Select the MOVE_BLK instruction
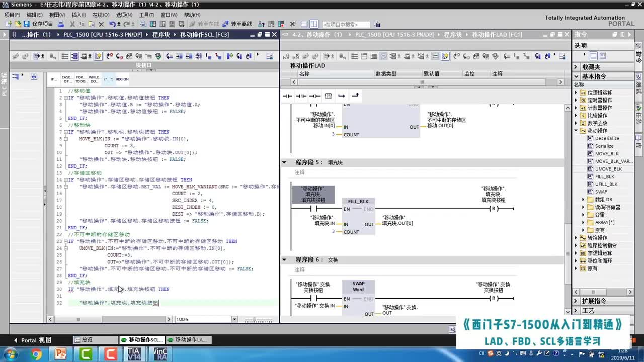 (607, 153)
